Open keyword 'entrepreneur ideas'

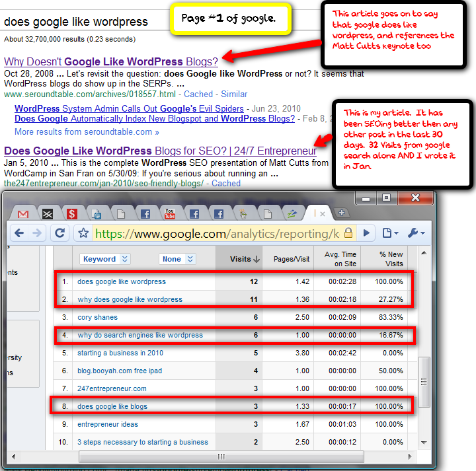coord(108,424)
